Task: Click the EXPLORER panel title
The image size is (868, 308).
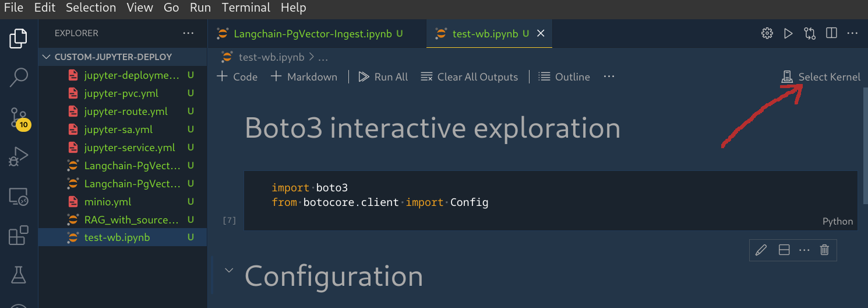Action: pyautogui.click(x=76, y=33)
